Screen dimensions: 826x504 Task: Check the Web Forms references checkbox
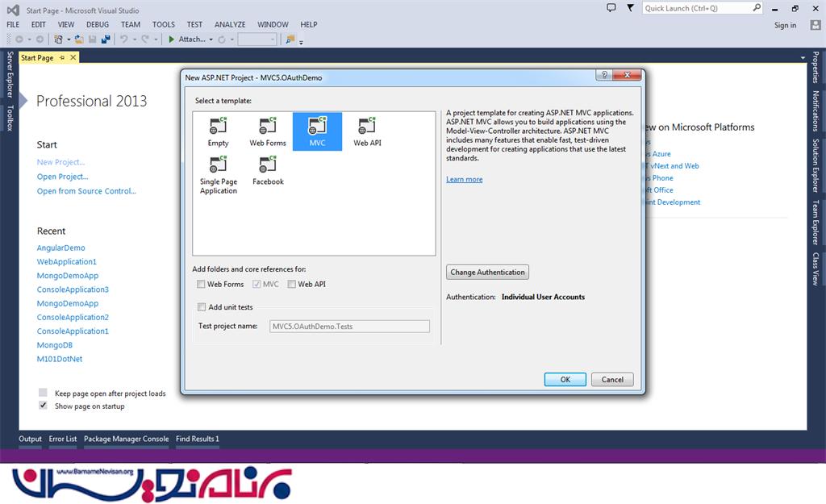(x=201, y=285)
